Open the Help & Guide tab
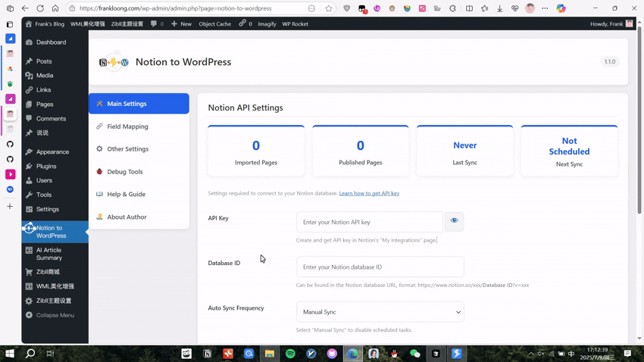Viewport: 644px width, 362px height. pos(139,194)
